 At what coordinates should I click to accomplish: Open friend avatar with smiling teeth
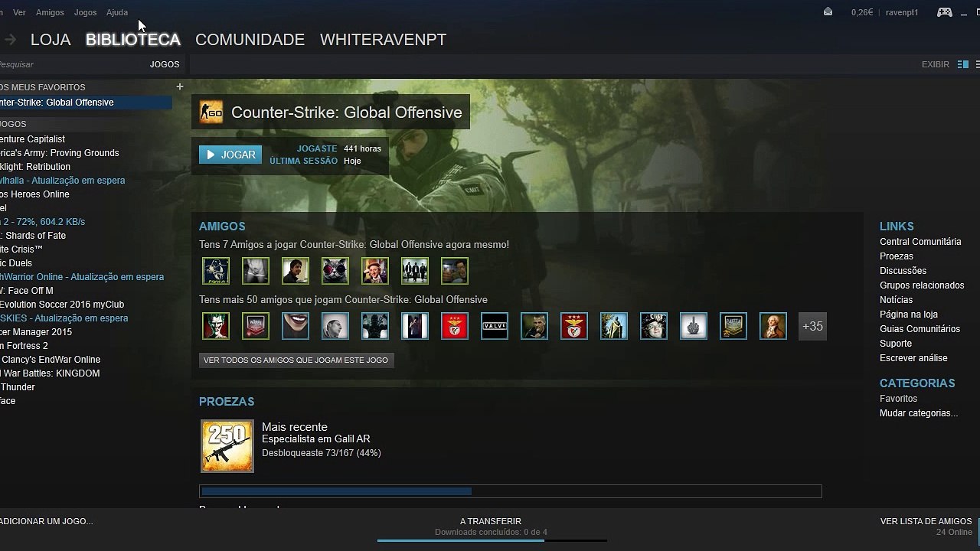(296, 326)
